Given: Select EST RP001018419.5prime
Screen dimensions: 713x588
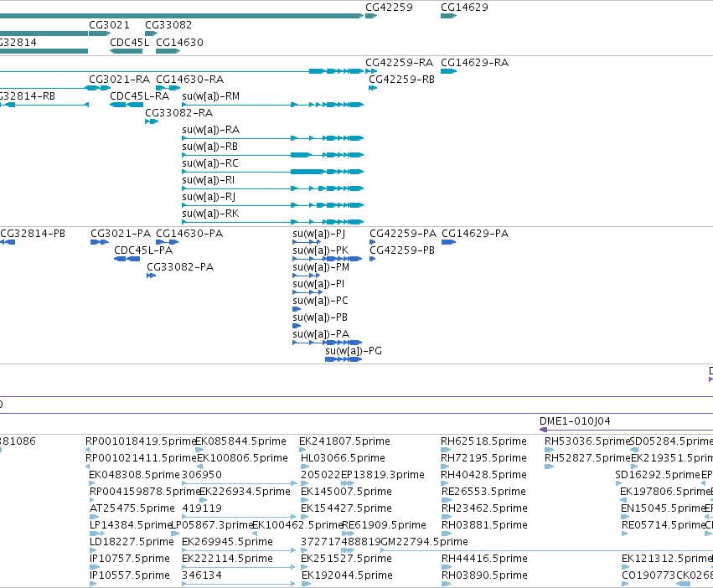Looking at the screenshot, I should tap(141, 441).
